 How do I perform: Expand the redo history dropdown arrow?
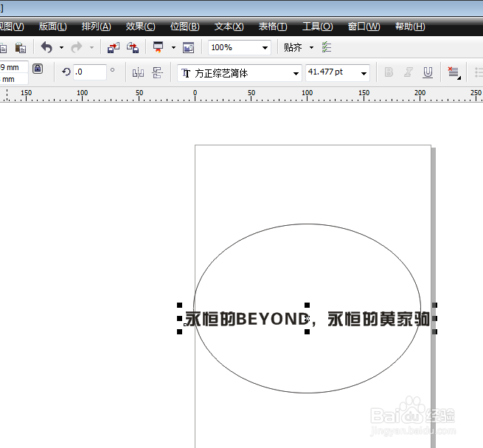[91, 47]
